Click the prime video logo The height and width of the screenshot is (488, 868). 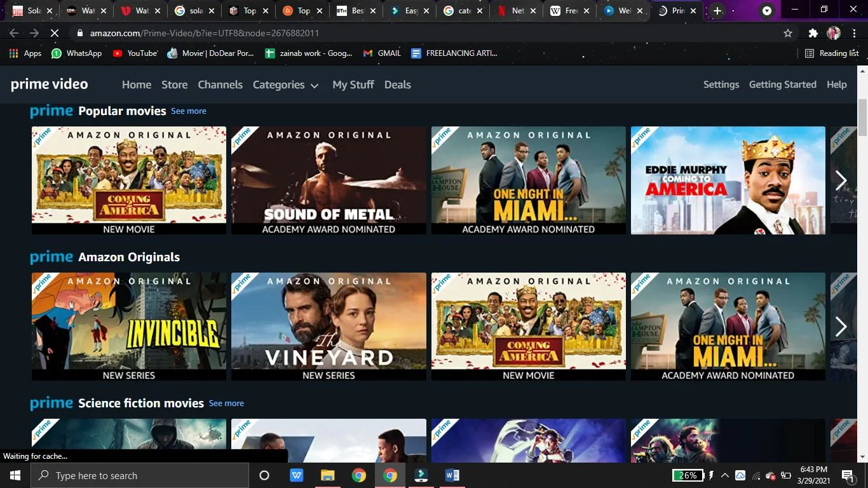click(50, 85)
